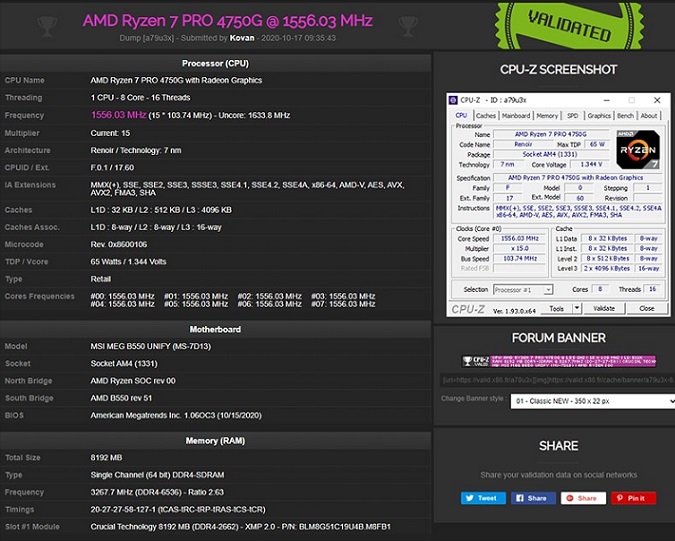The image size is (675, 541).
Task: Click the right trophy icon in header
Action: pyautogui.click(x=408, y=26)
